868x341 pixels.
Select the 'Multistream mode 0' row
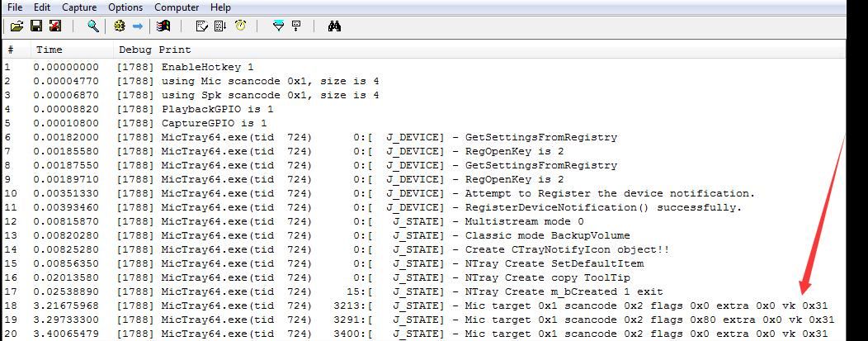[x=423, y=221]
